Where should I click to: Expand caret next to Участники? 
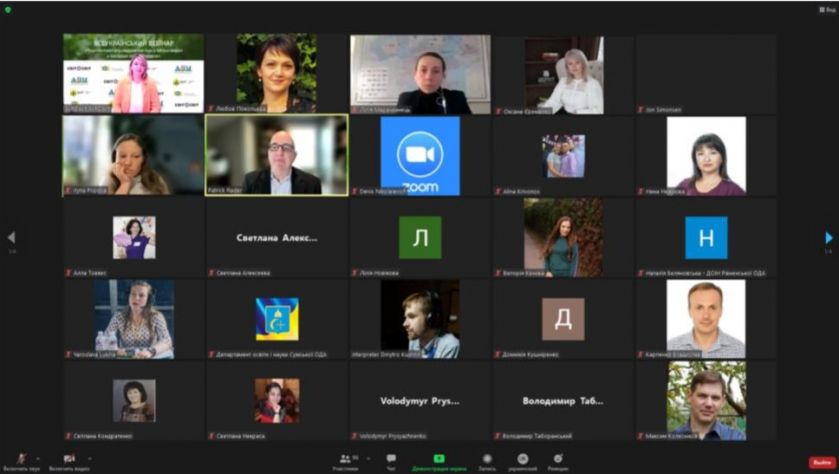pos(368,458)
